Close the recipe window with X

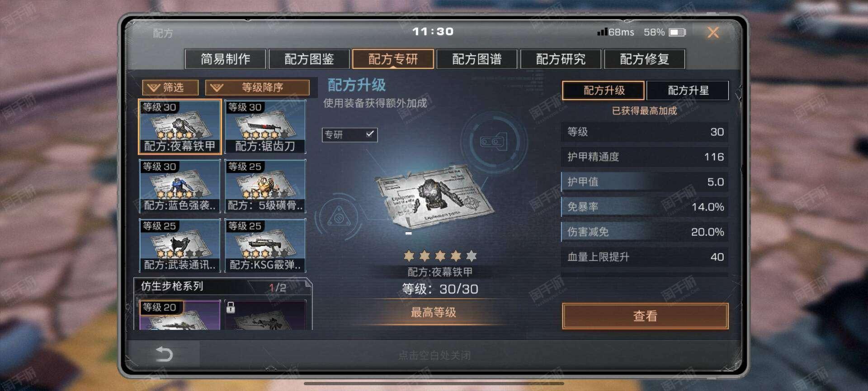(713, 32)
